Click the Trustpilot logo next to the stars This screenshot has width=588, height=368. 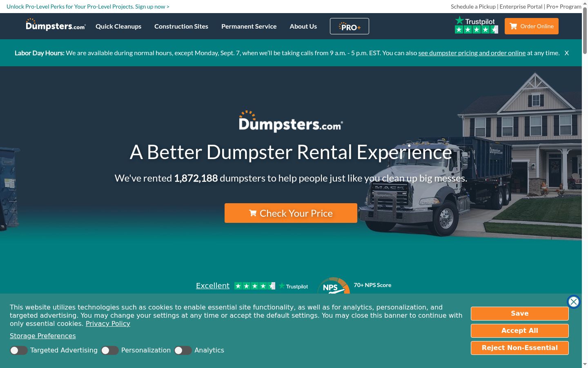tap(293, 286)
